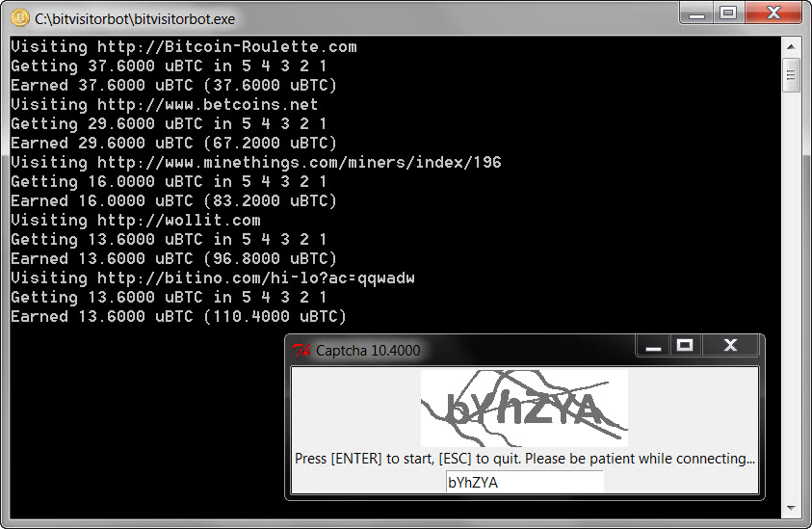Click the 'Getting 37.6000 uBTC' countdown line
This screenshot has height=529, width=812.
[x=169, y=66]
